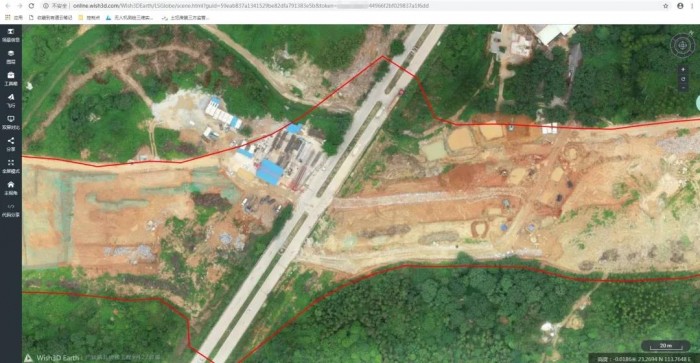The width and height of the screenshot is (700, 363).
Task: Open the layers panel icon
Action: pos(11,57)
